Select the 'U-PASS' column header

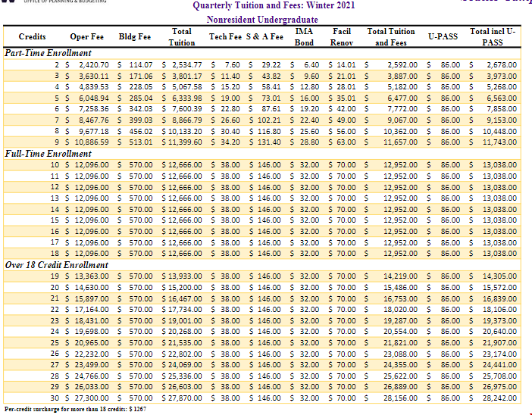pyautogui.click(x=443, y=36)
